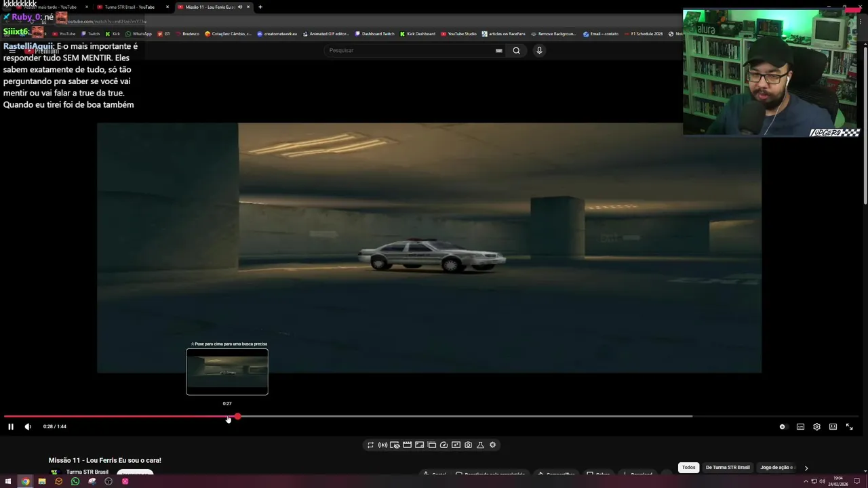
Task: Click the video title 'Missão 11 - Lou Ferris'
Action: [x=105, y=460]
